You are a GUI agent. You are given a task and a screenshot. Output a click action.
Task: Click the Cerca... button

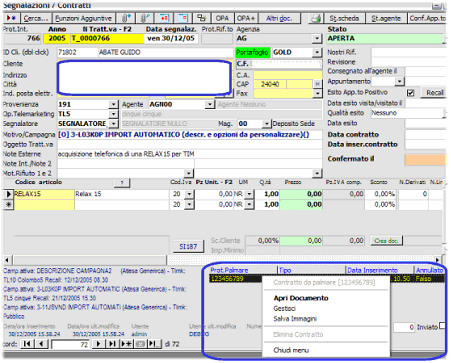pyautogui.click(x=36, y=18)
